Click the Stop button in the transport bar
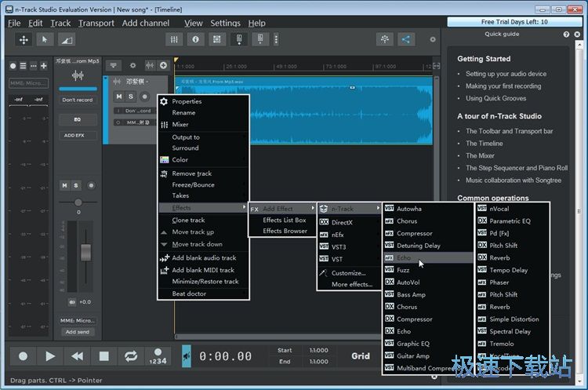588x390 pixels. point(103,356)
